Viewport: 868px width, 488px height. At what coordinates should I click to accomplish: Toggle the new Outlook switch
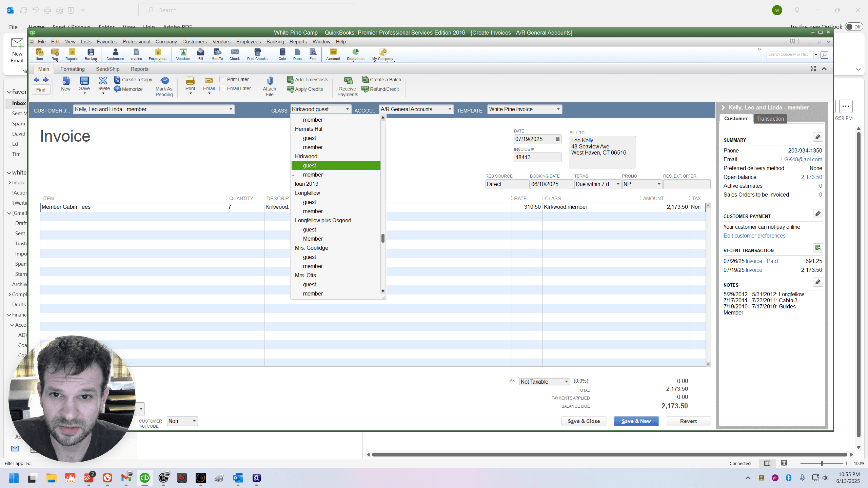(854, 27)
